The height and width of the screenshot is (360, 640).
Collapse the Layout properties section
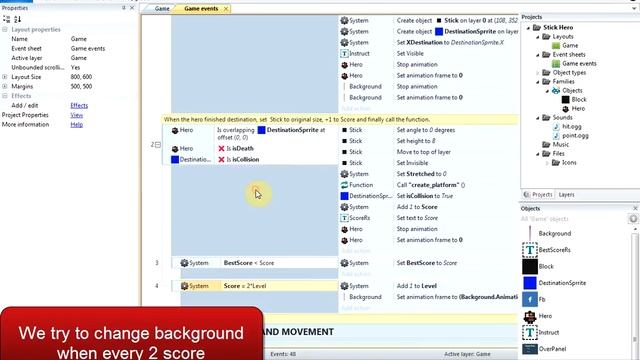[5, 30]
